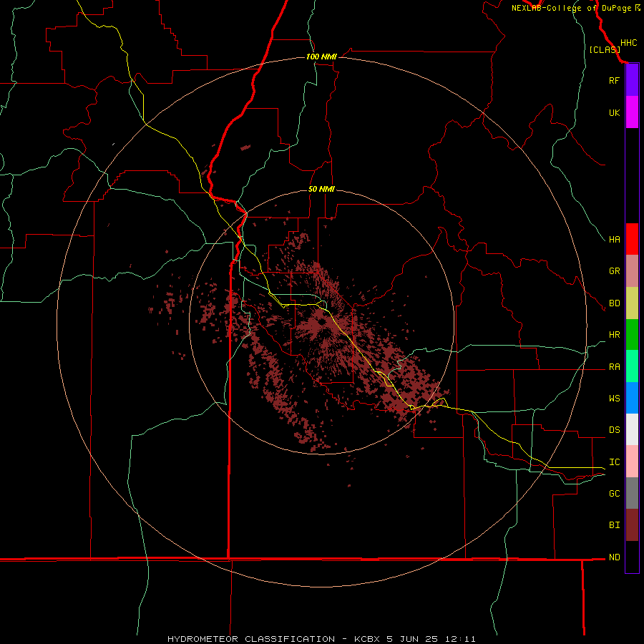Click the mint RA legend swatch
644x644 pixels.
pos(632,366)
